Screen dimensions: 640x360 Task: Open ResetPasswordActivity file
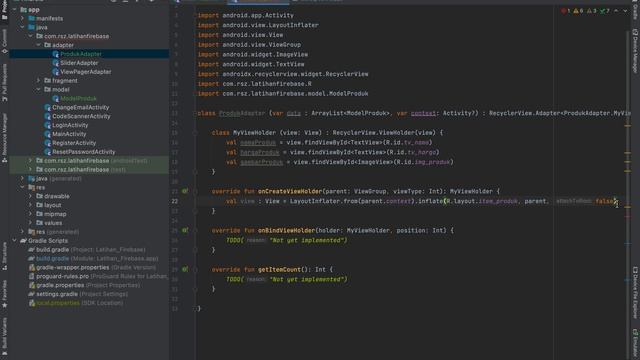pos(84,152)
